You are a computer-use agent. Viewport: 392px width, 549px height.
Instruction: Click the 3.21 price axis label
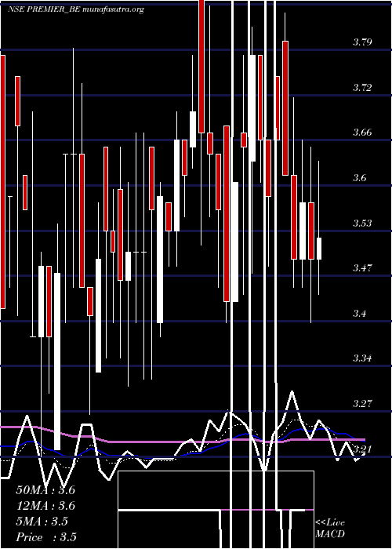pyautogui.click(x=362, y=449)
